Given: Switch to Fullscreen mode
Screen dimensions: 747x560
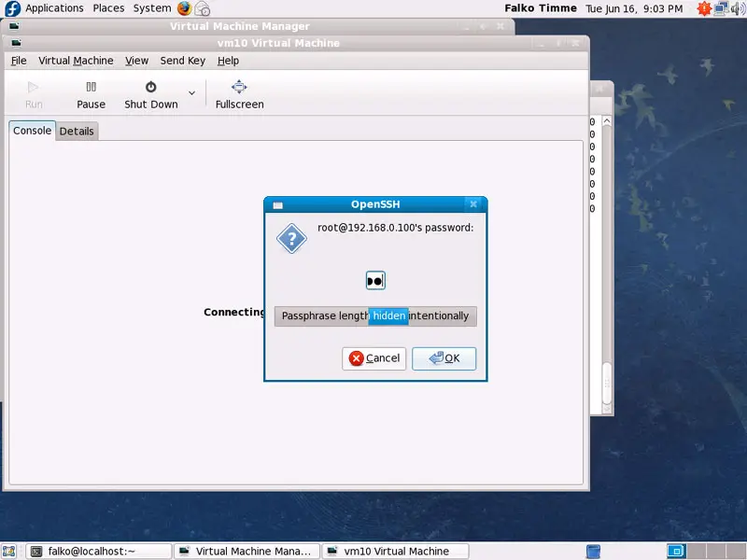Looking at the screenshot, I should pos(239,95).
